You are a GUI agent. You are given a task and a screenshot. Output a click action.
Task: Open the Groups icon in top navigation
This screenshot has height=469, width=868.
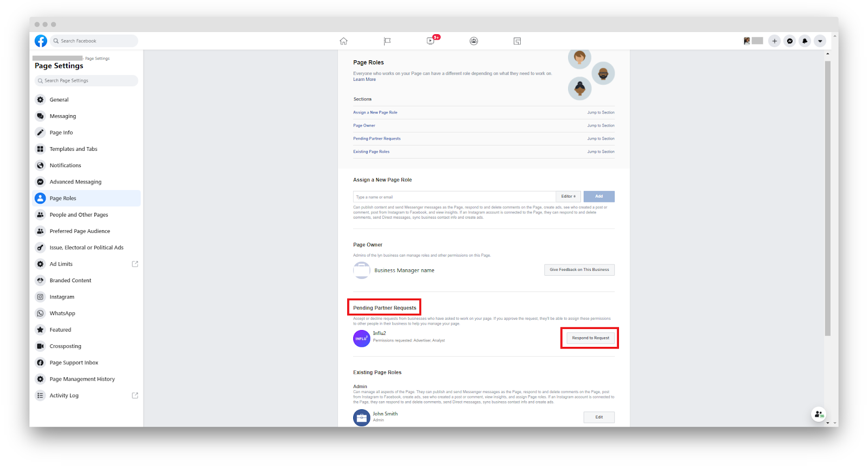coord(474,41)
